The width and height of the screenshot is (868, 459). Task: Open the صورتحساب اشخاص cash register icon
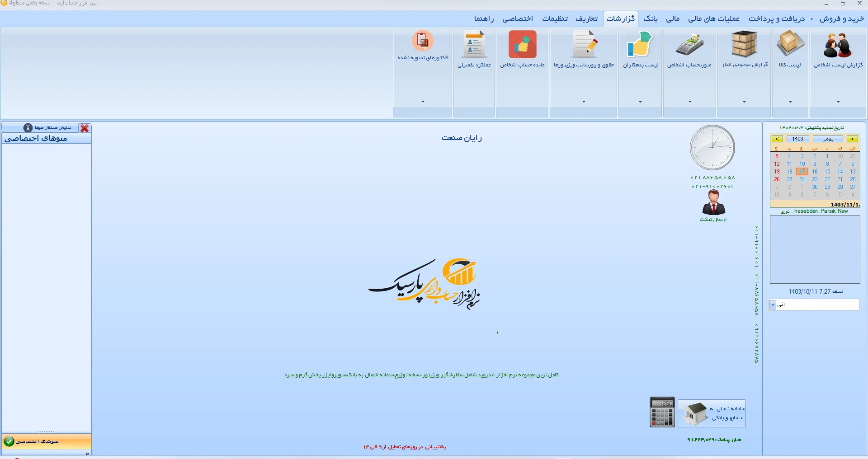[689, 44]
